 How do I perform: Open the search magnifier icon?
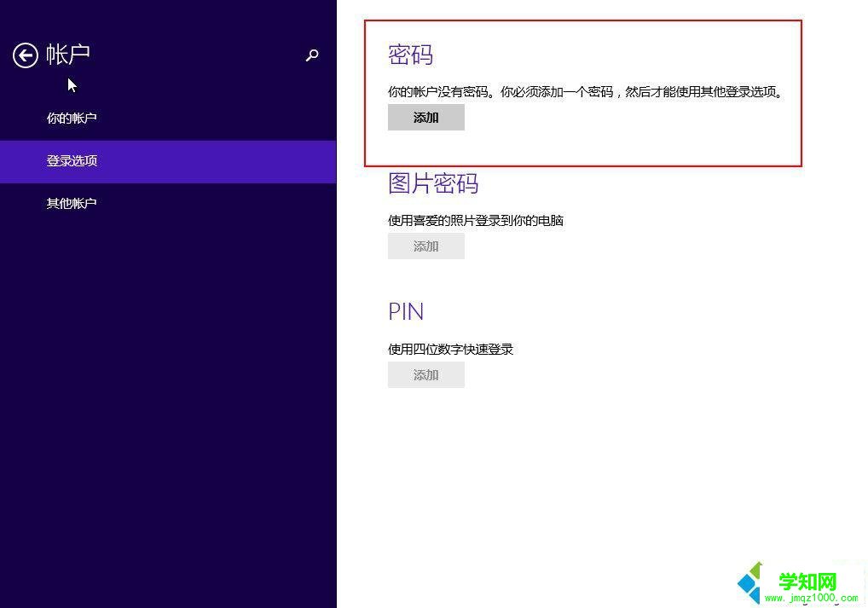pyautogui.click(x=312, y=55)
